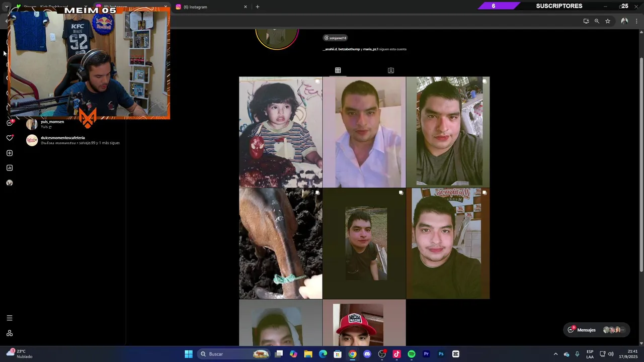Launch Copilot from the taskbar

click(x=294, y=354)
